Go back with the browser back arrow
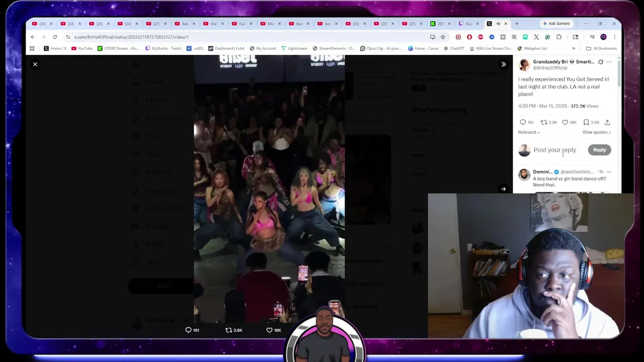Screen dimensions: 644x362 (x=33, y=37)
